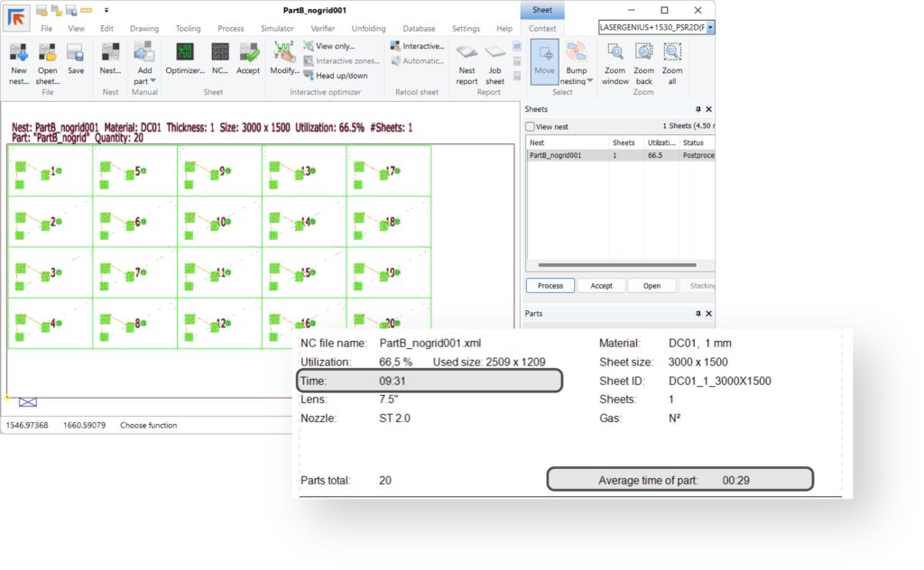Switch to the Unfolding tab

368,28
